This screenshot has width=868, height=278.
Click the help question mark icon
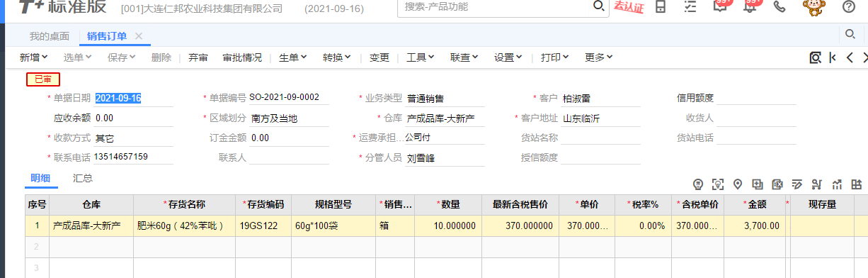click(848, 7)
